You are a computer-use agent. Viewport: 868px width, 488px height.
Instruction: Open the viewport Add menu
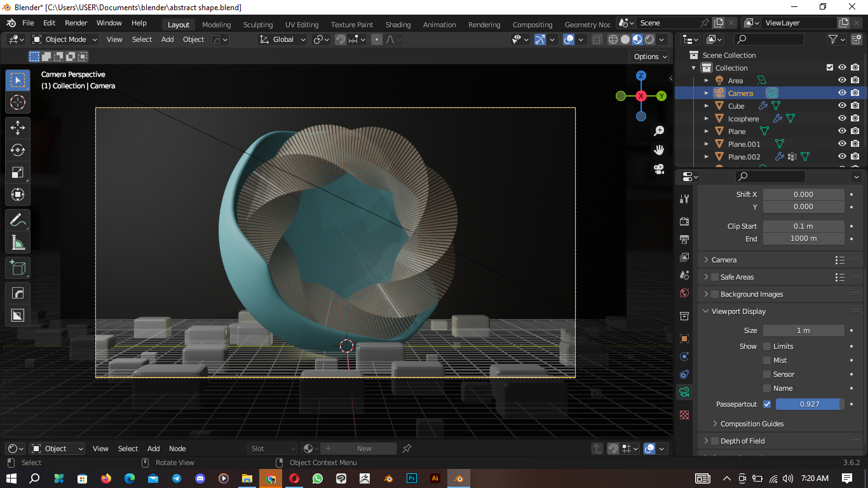[168, 39]
